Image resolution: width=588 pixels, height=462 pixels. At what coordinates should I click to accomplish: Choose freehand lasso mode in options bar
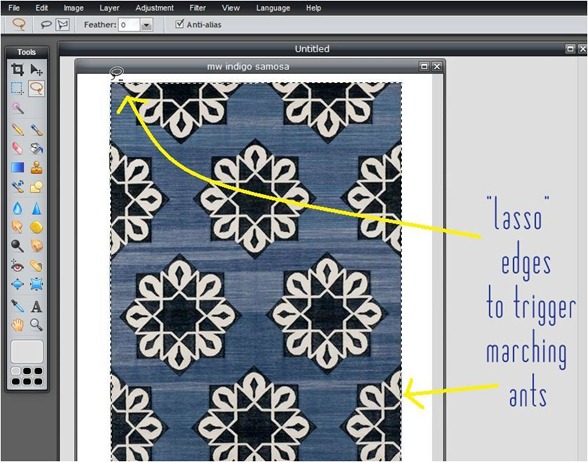point(46,25)
